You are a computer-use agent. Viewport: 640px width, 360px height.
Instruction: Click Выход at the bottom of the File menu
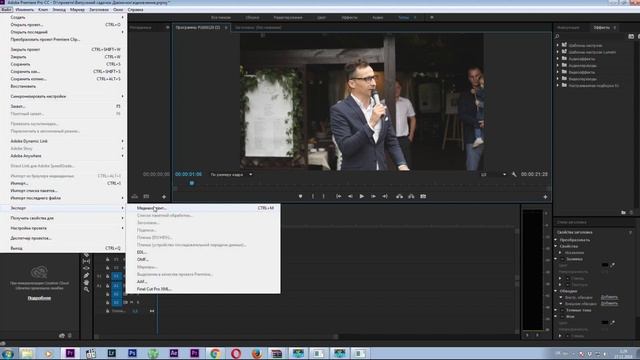tap(64, 248)
